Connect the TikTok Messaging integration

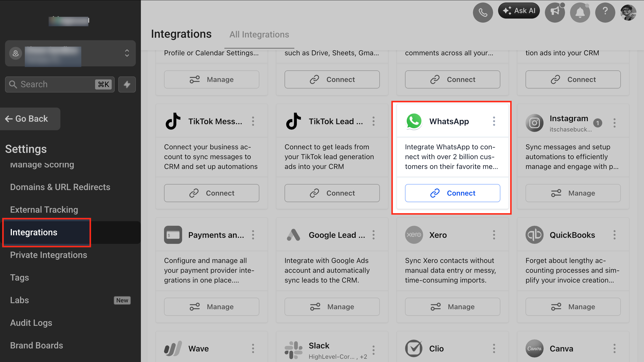coord(212,193)
